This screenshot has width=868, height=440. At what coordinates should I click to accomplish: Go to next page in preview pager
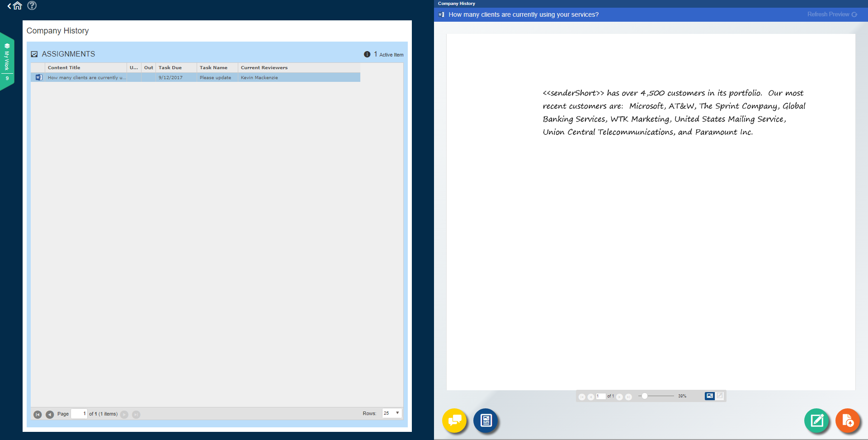(620, 397)
